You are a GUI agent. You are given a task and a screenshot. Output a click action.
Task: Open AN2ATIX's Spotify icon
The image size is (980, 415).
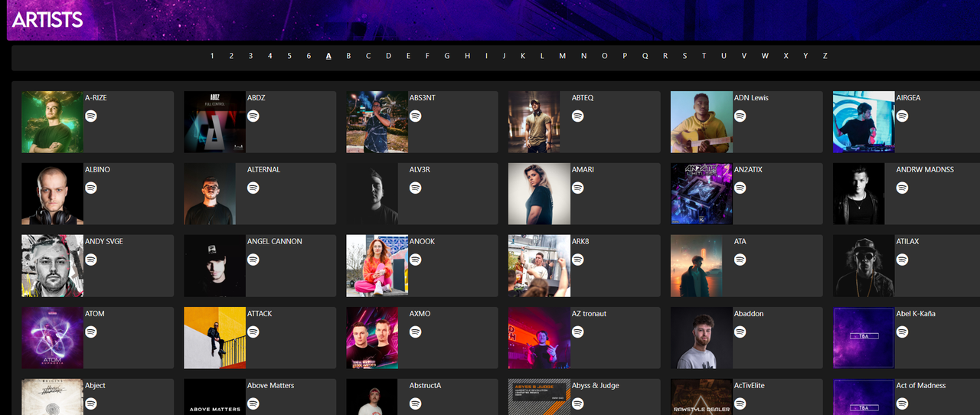(740, 188)
